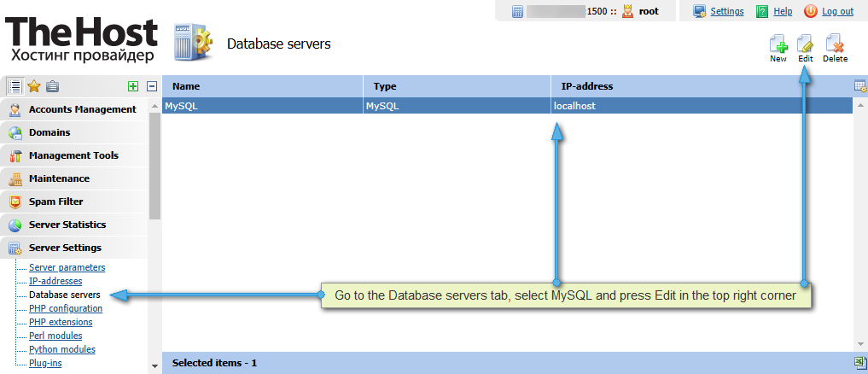Switch to the list menu view tab
This screenshot has width=868, height=374.
coord(15,86)
